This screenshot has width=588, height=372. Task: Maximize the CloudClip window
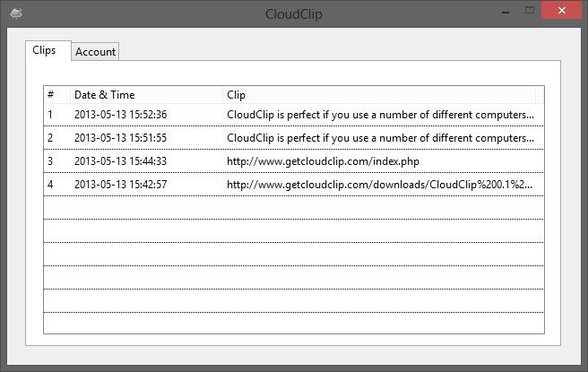point(530,11)
